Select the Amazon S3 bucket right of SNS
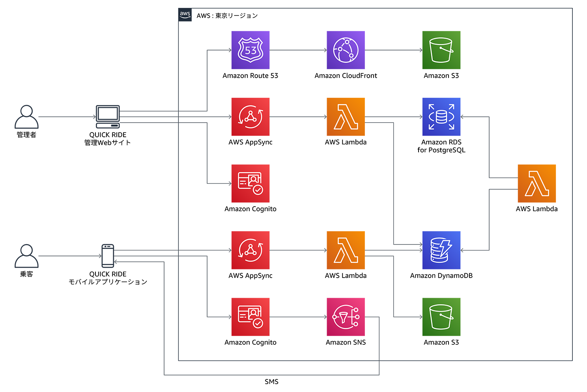This screenshot has width=587, height=392. 441,317
